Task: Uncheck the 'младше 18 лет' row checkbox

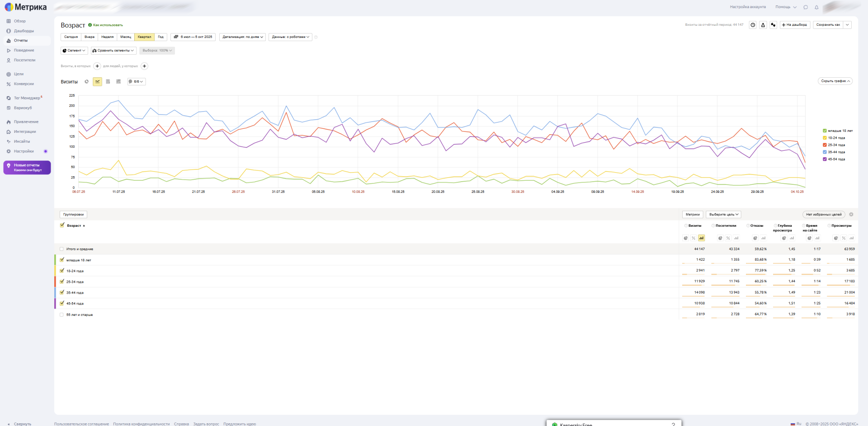Action: click(62, 260)
